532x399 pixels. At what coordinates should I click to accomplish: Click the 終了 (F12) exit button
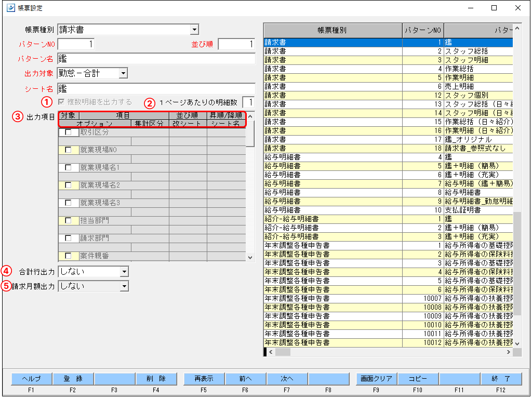(x=501, y=379)
